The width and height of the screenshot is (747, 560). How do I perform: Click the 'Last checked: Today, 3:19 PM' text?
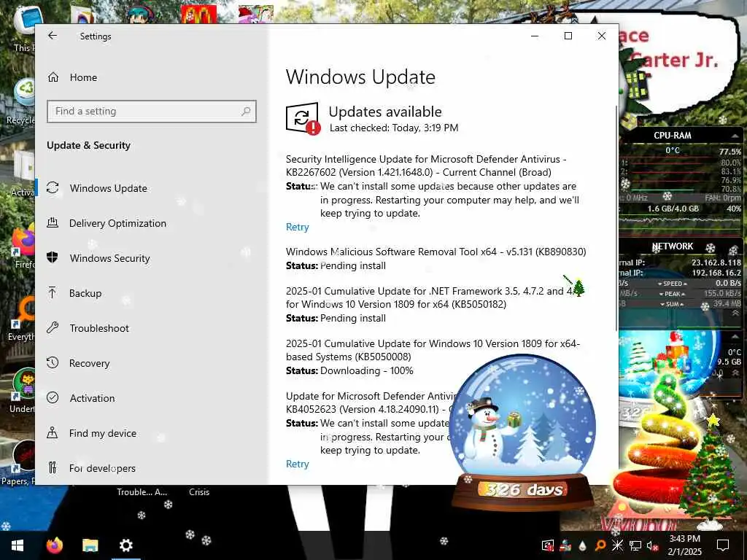coord(394,128)
